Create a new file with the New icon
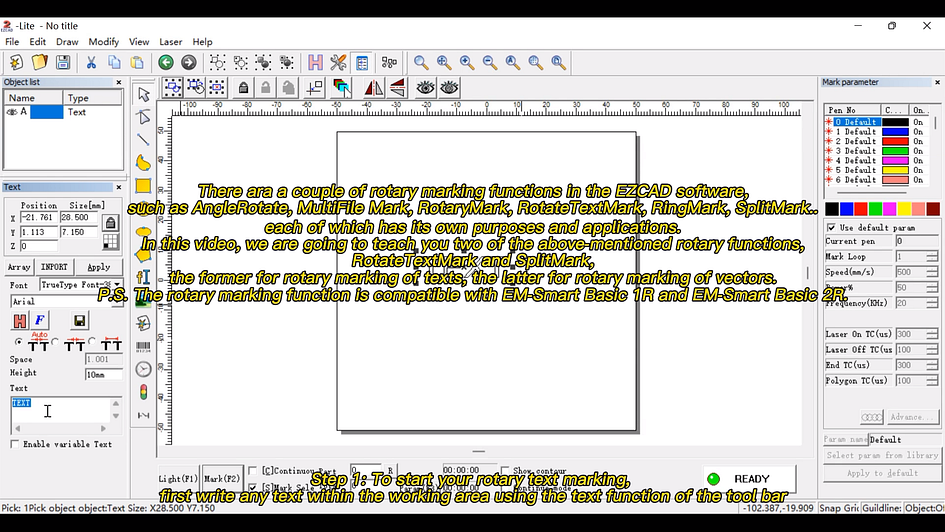Screen dimensions: 945x532 (x=16, y=62)
